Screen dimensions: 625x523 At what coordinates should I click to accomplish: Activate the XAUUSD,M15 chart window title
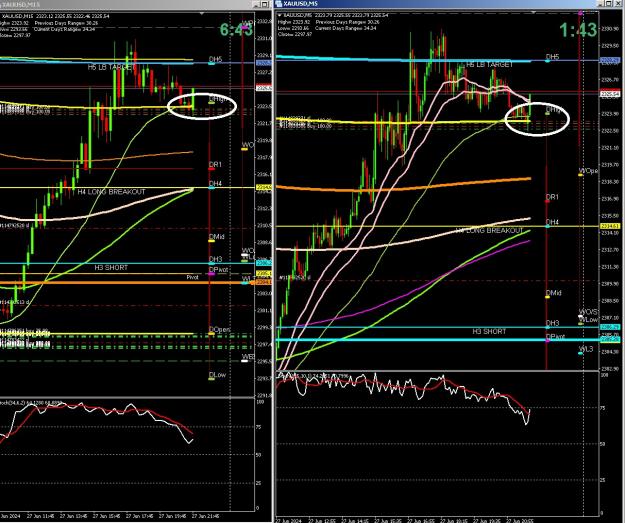tap(21, 4)
